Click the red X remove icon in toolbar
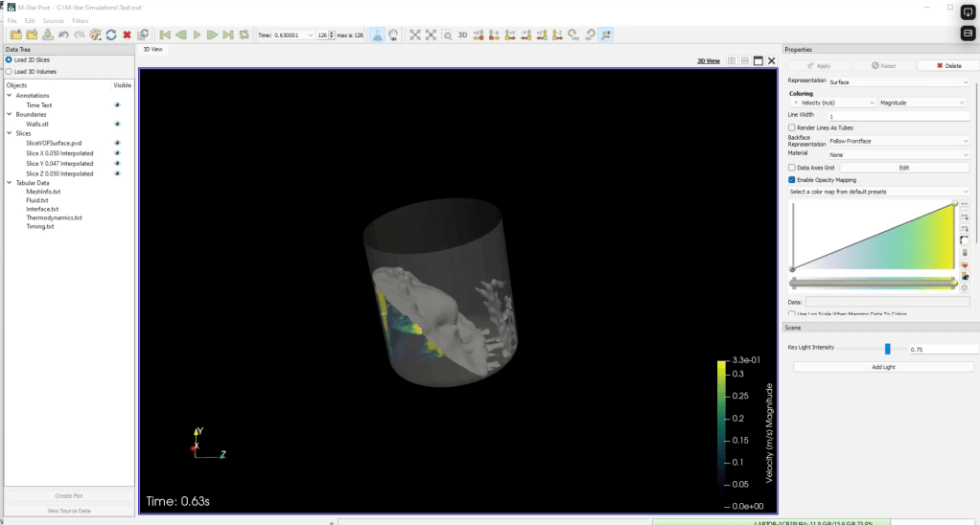The width and height of the screenshot is (980, 525). coord(127,34)
